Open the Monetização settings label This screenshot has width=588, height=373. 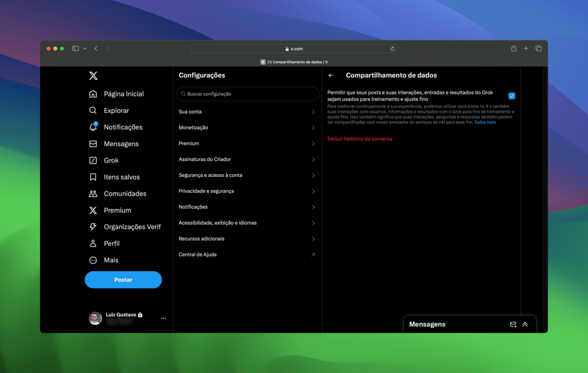coord(194,128)
